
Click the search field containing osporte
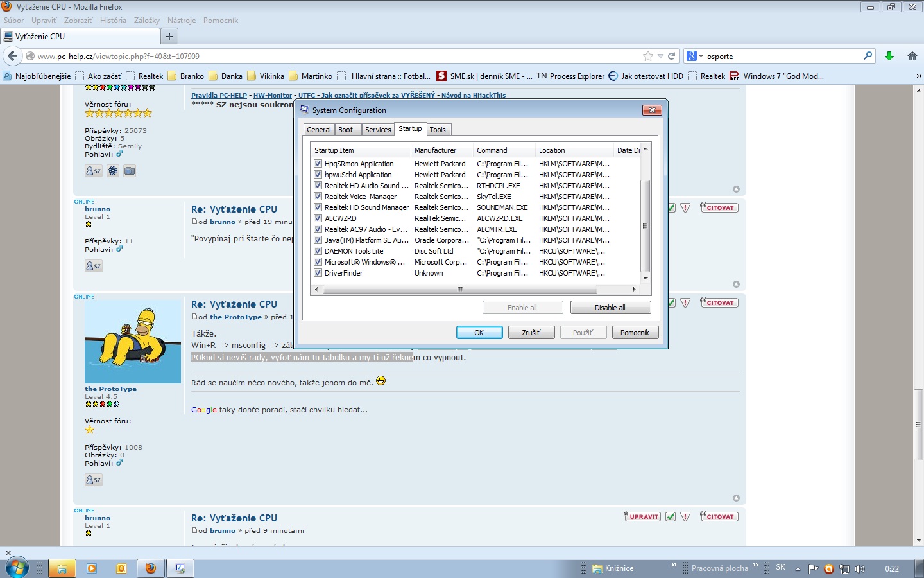click(783, 56)
